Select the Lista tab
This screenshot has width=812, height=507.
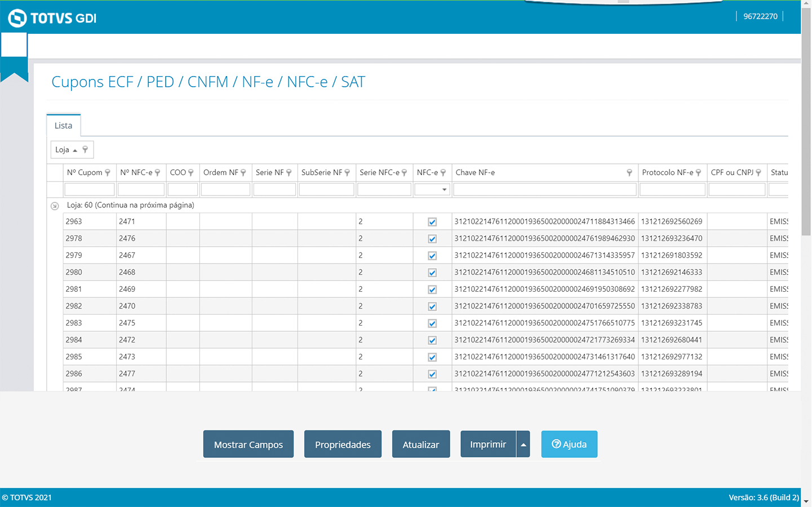[x=63, y=126]
